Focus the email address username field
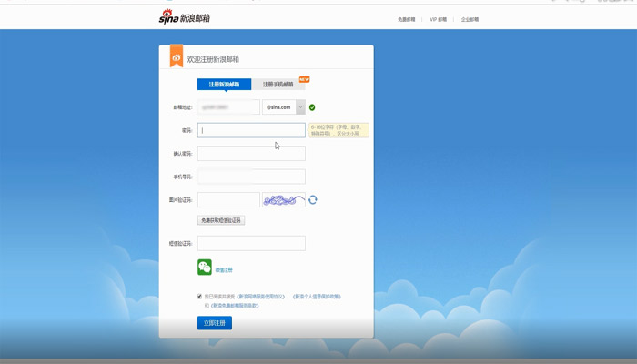The image size is (637, 364). (228, 107)
